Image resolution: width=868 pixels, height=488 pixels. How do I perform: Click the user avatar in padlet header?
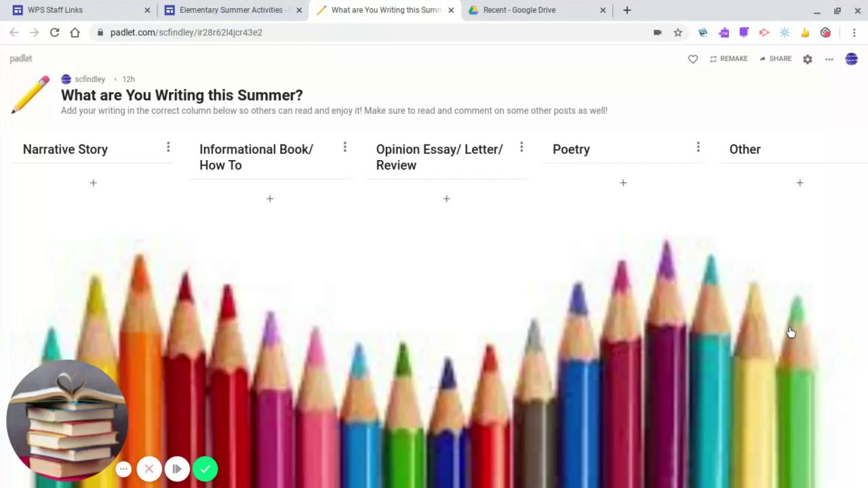click(x=851, y=59)
